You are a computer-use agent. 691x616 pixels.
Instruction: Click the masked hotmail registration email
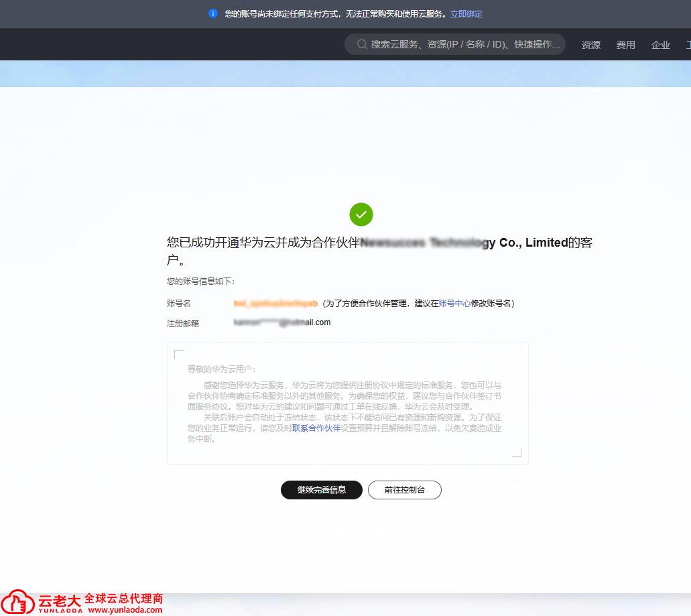[x=282, y=322]
